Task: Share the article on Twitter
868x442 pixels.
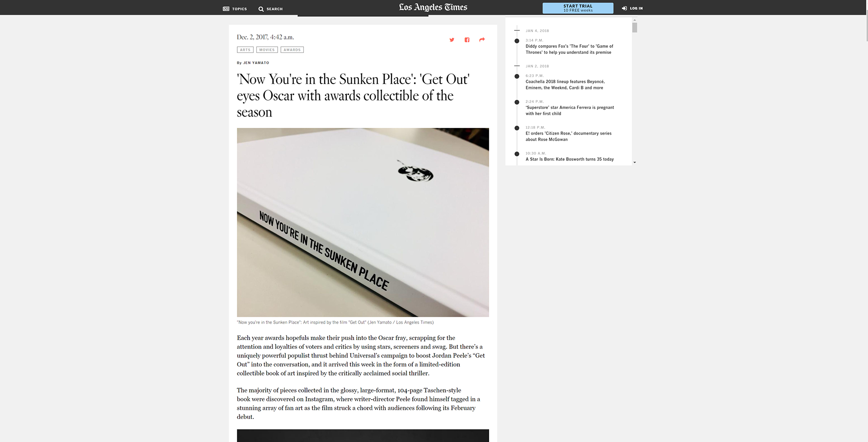Action: point(452,40)
